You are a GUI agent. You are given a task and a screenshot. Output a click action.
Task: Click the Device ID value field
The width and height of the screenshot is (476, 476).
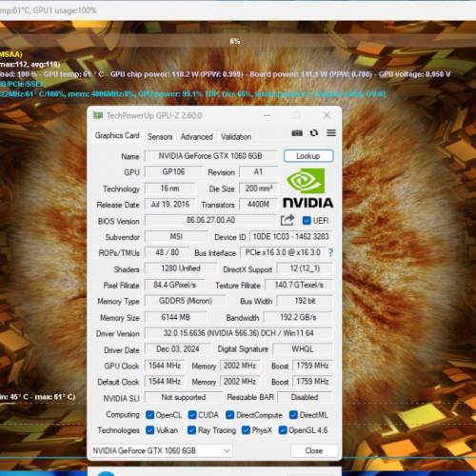[x=290, y=236]
